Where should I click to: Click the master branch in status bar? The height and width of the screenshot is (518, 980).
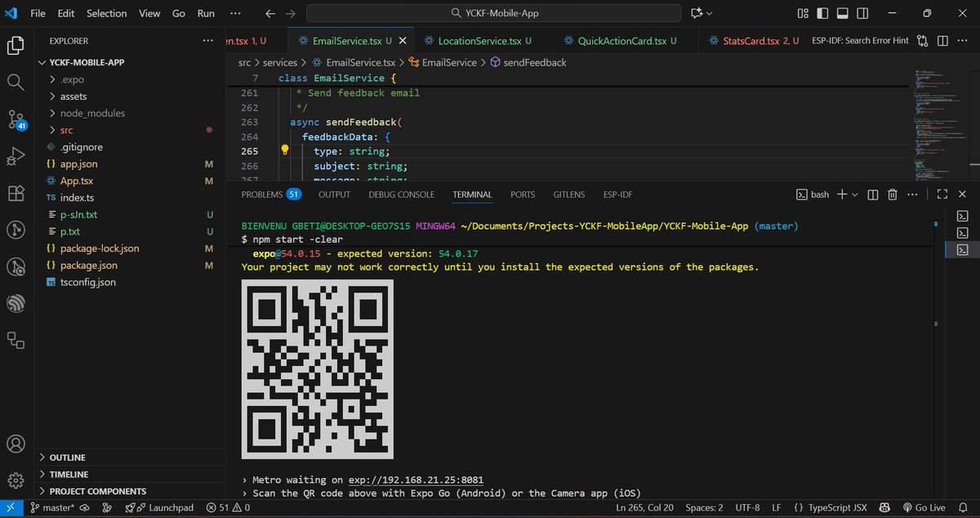click(51, 507)
